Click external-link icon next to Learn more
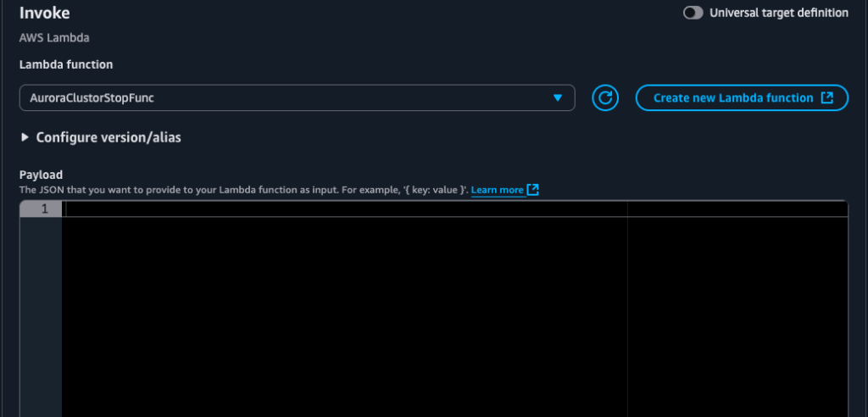 532,190
